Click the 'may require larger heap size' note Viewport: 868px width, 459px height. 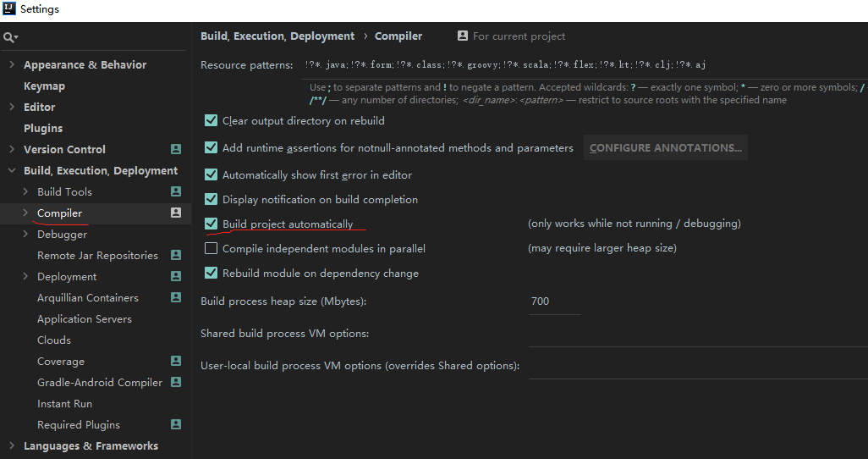(602, 248)
